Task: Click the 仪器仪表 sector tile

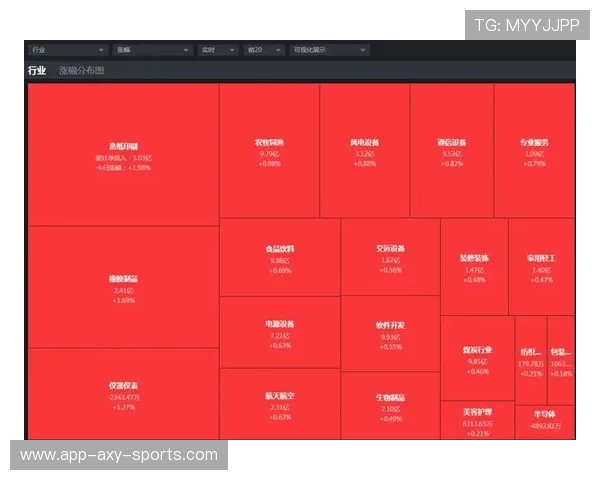Action: 124,393
